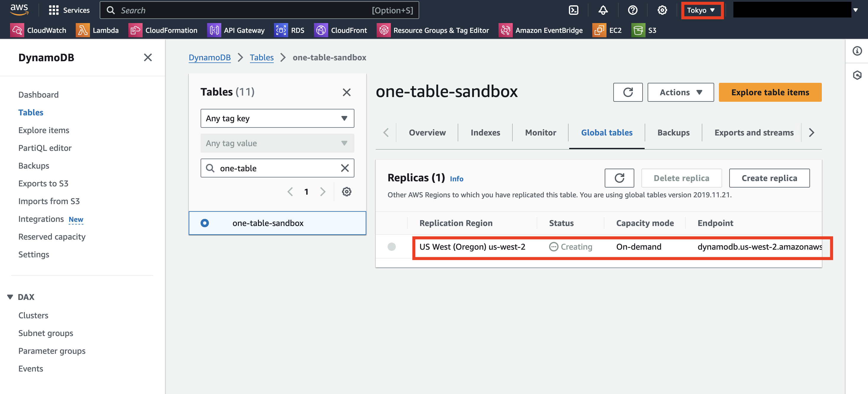Open Amazon EventBridge shortcut

click(541, 30)
